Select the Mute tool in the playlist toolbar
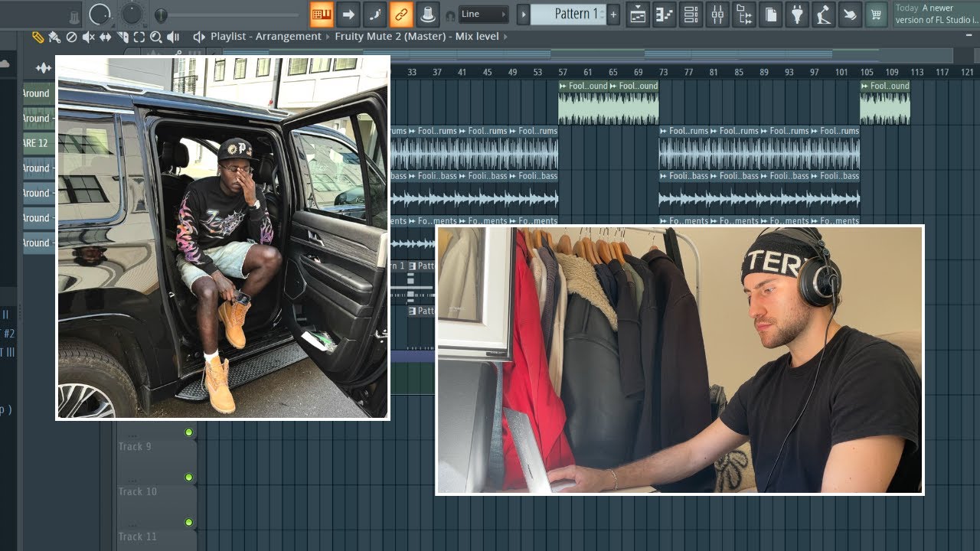The height and width of the screenshot is (551, 980). [88, 37]
